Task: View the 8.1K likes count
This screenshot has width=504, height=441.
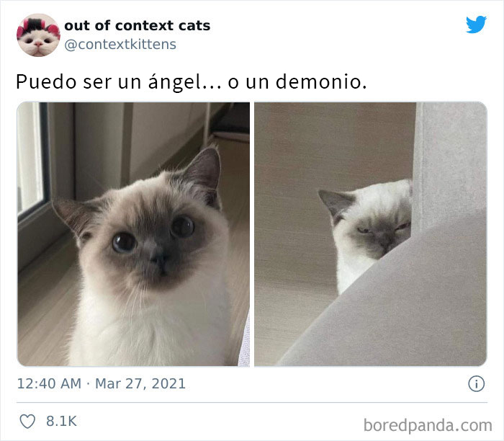Action: [x=61, y=421]
